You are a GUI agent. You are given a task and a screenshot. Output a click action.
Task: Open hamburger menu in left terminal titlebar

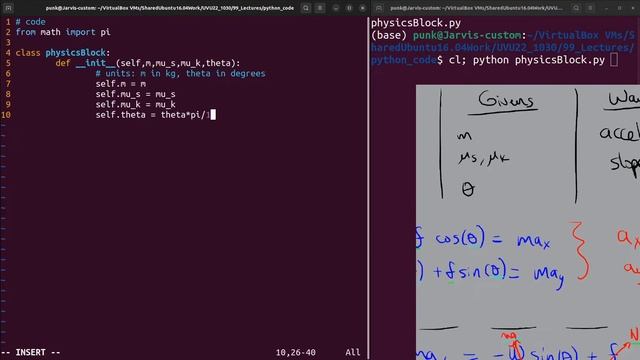tap(320, 8)
